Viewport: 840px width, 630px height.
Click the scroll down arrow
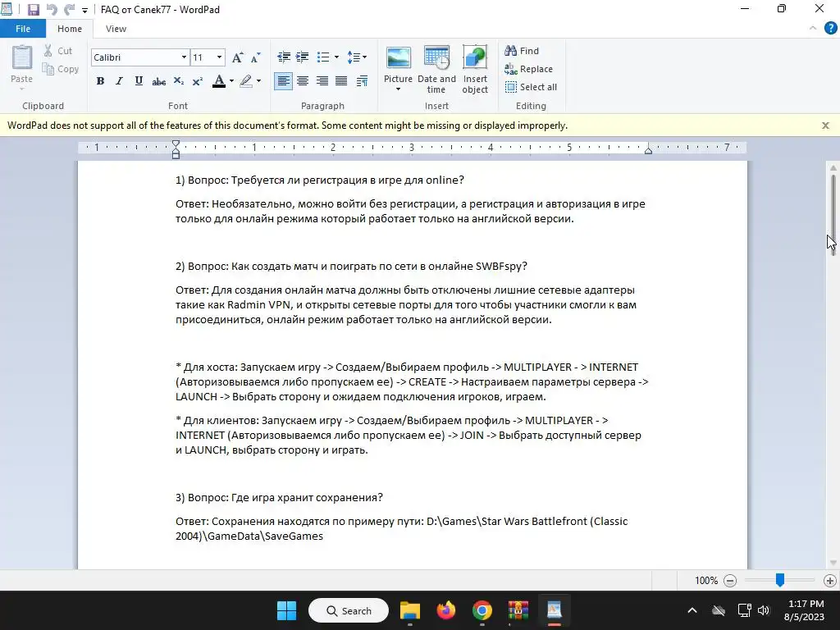(x=833, y=563)
